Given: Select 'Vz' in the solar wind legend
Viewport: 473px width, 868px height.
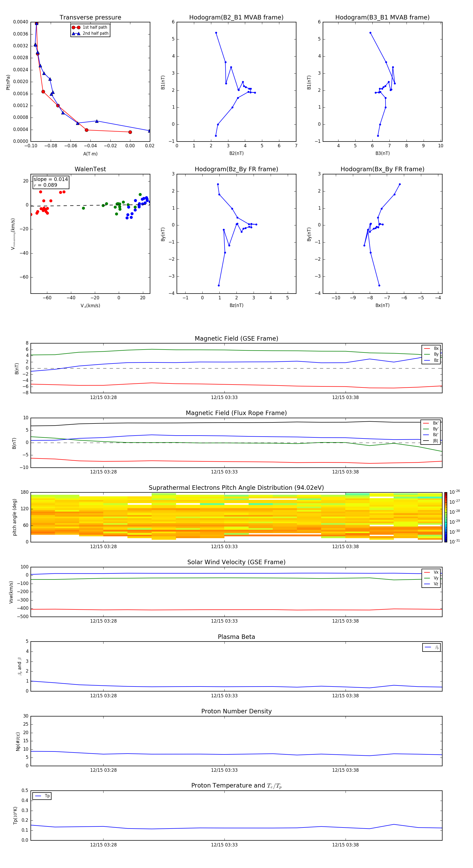Looking at the screenshot, I should (x=431, y=584).
